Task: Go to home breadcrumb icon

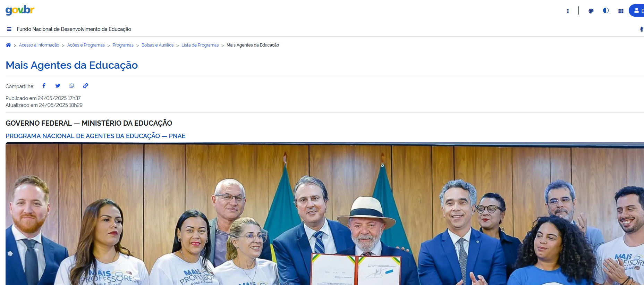Action: (x=8, y=45)
